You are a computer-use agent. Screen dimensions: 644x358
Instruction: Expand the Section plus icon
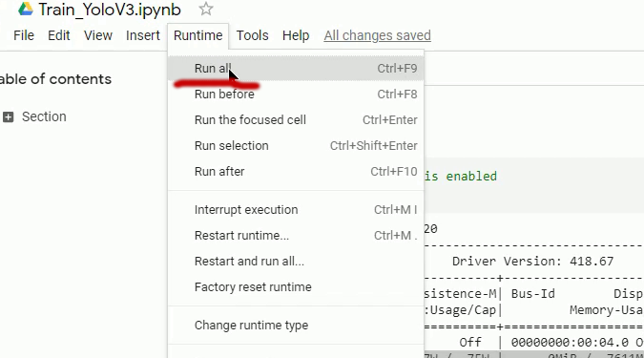[x=9, y=117]
